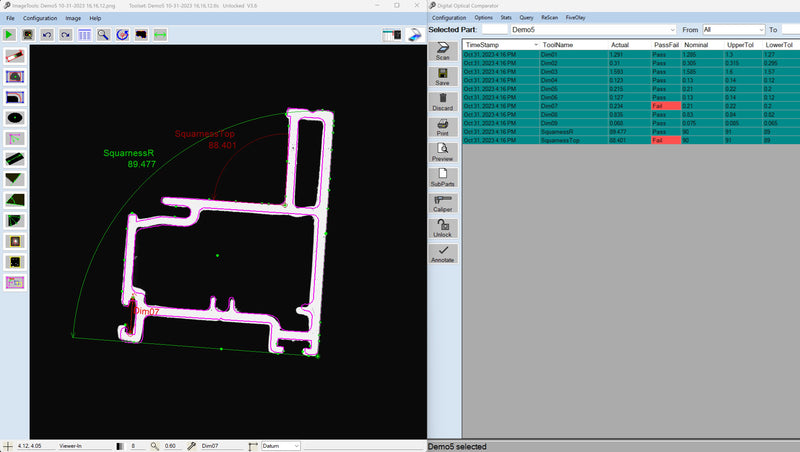Click the green double-arrow measure icon

pos(160,34)
